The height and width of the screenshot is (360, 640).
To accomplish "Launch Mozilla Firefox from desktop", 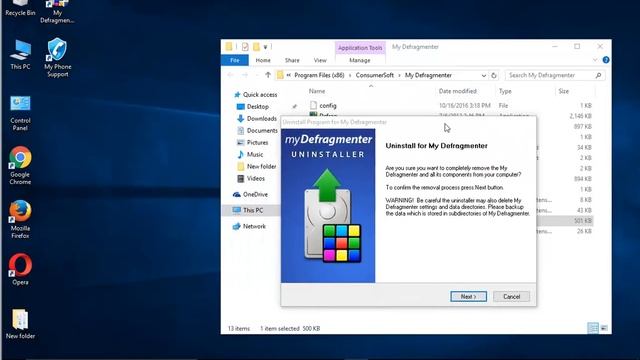I will (20, 219).
